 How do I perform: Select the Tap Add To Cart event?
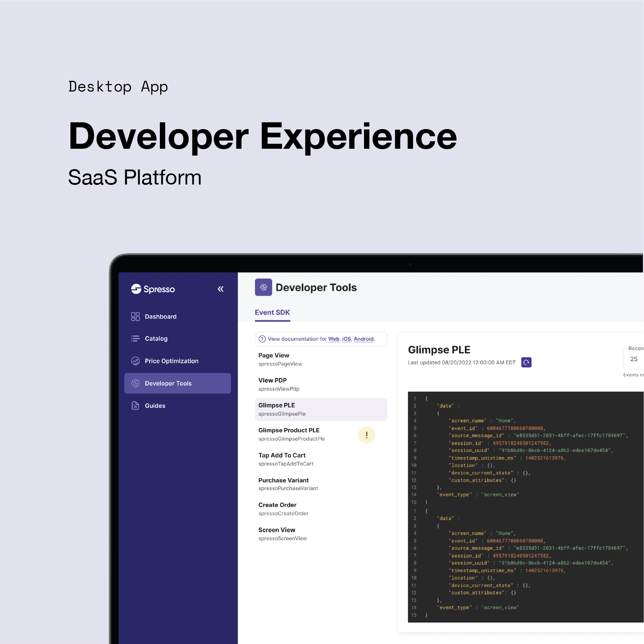(x=321, y=459)
